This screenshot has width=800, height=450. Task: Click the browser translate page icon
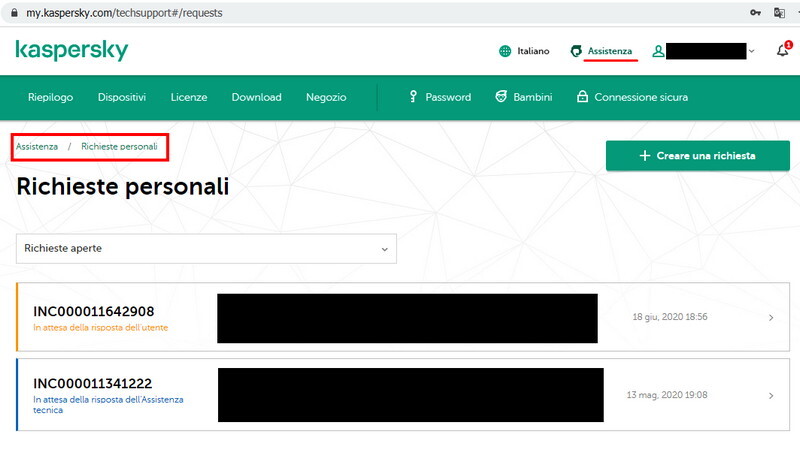pos(779,13)
